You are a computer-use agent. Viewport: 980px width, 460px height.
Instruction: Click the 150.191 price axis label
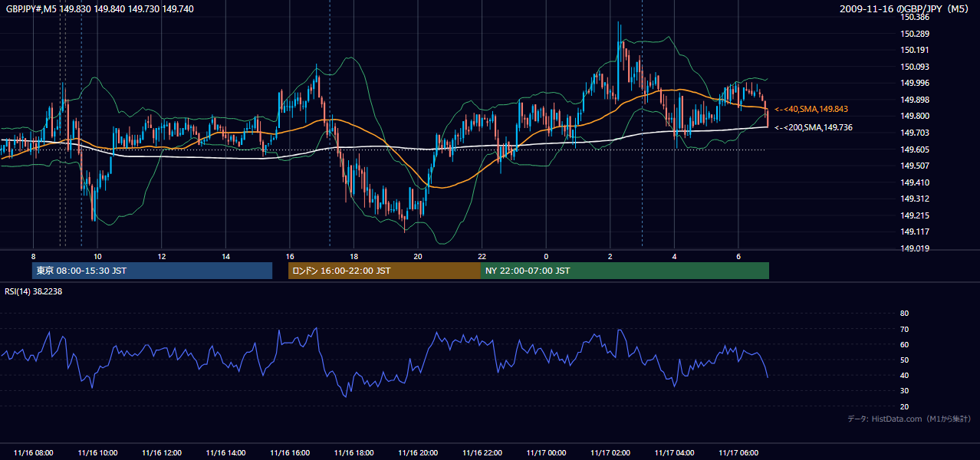(915, 50)
